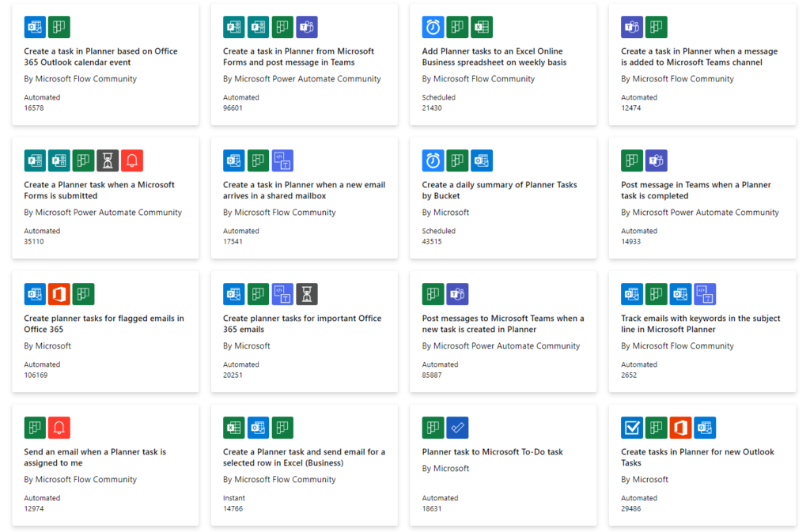Click the Outlook icon on the daily summary by Bucket card
The image size is (810, 532).
482,160
